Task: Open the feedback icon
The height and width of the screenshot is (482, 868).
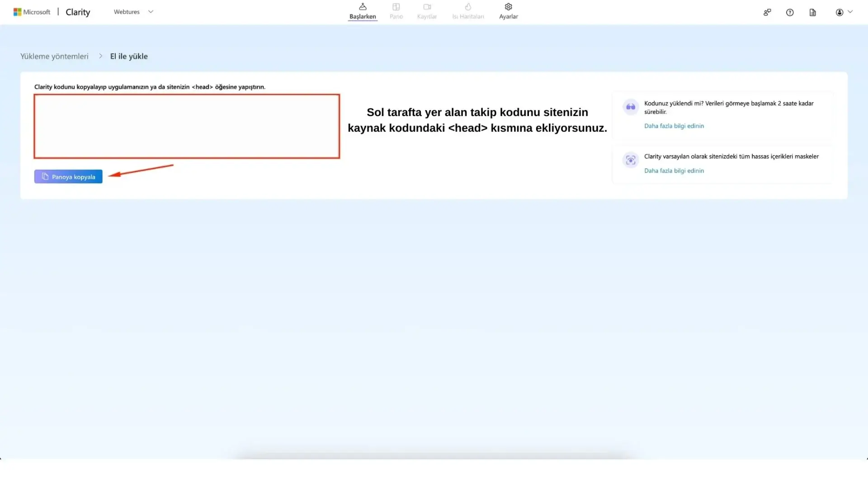Action: (767, 12)
